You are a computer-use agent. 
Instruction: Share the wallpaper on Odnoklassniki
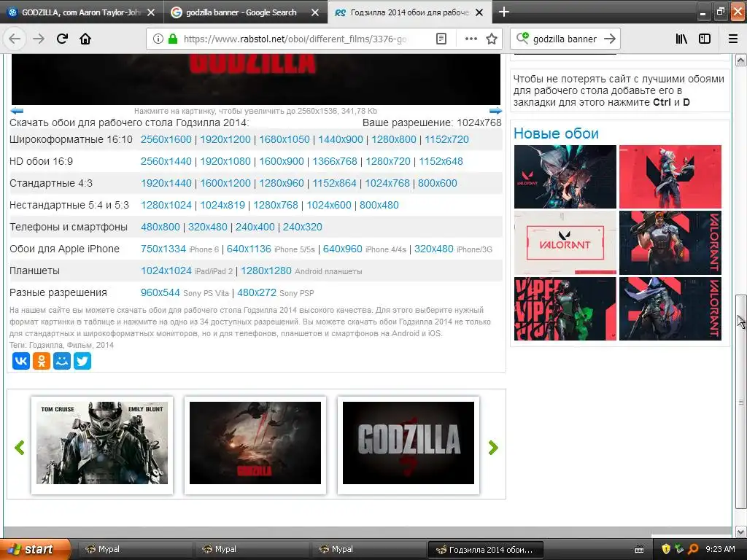tap(42, 361)
